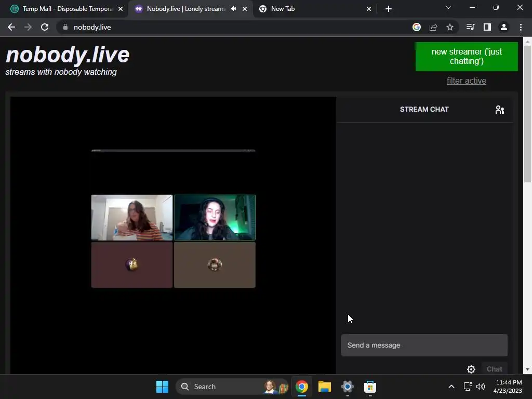
Task: Open Google icon in address bar
Action: point(417,27)
